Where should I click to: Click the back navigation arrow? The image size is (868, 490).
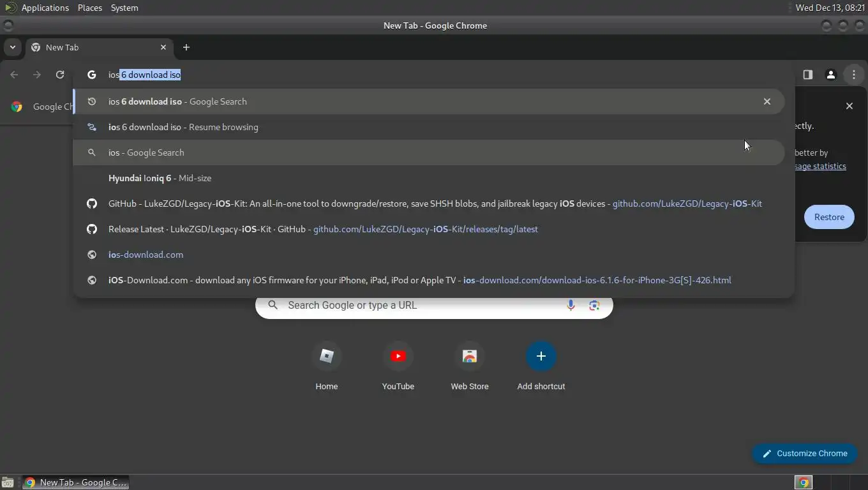tap(14, 75)
